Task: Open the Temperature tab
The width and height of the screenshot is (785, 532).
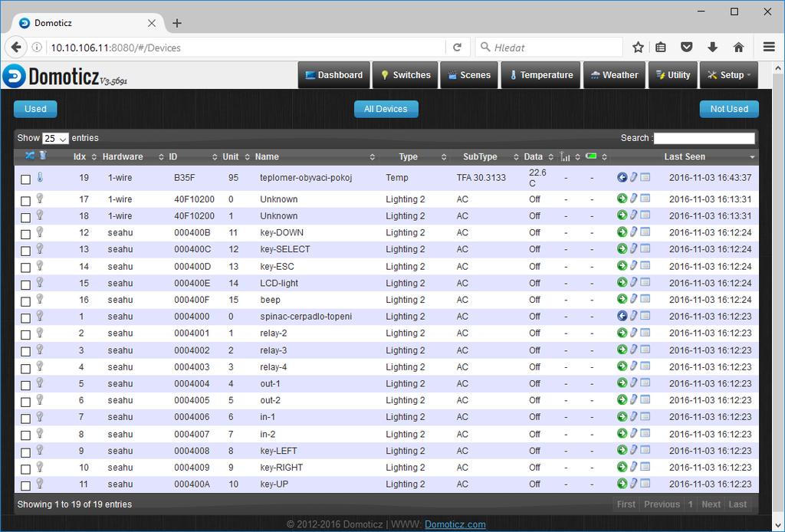Action: tap(540, 75)
